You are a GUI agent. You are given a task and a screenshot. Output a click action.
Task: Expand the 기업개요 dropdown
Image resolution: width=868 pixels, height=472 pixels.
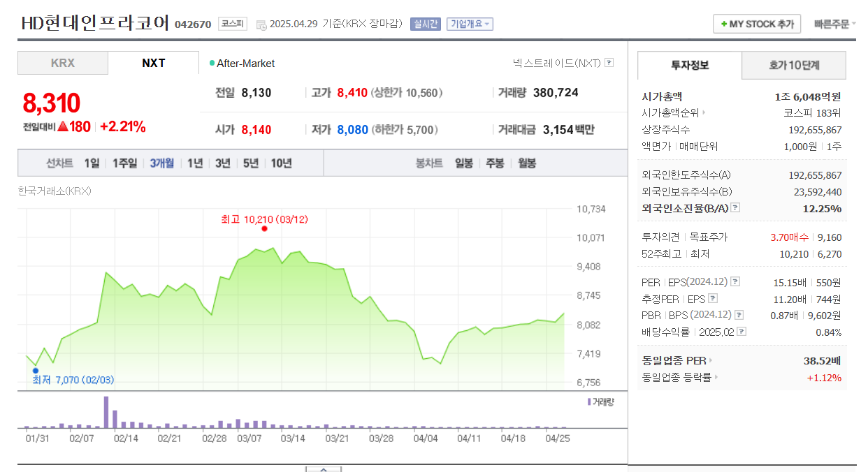pyautogui.click(x=470, y=24)
